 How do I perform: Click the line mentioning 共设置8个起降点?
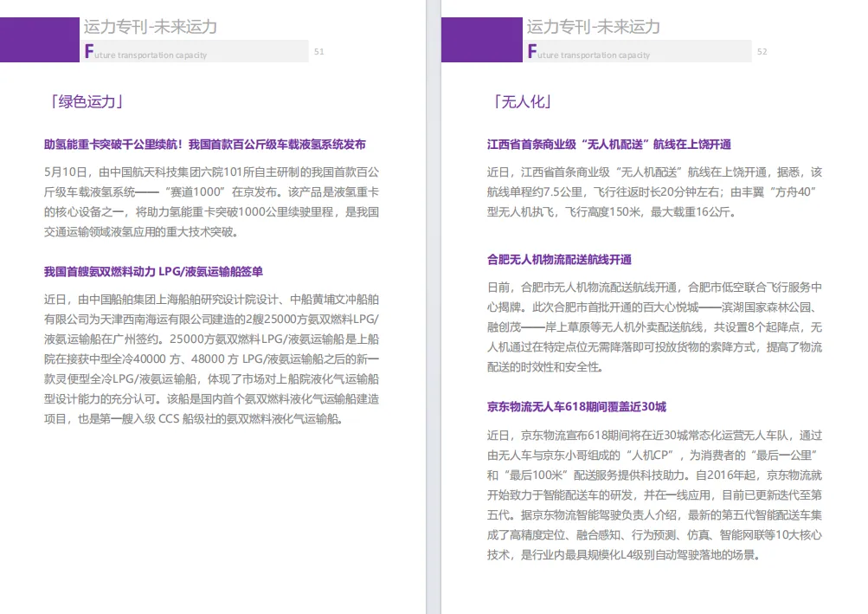tap(654, 327)
